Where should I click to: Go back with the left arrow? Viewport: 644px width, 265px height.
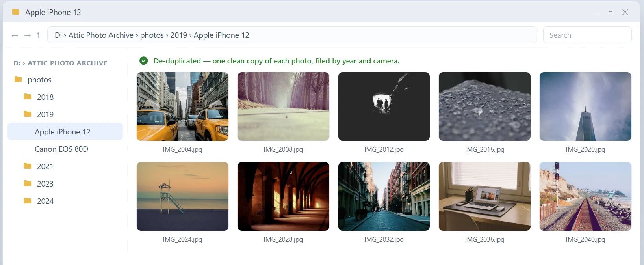tap(15, 35)
